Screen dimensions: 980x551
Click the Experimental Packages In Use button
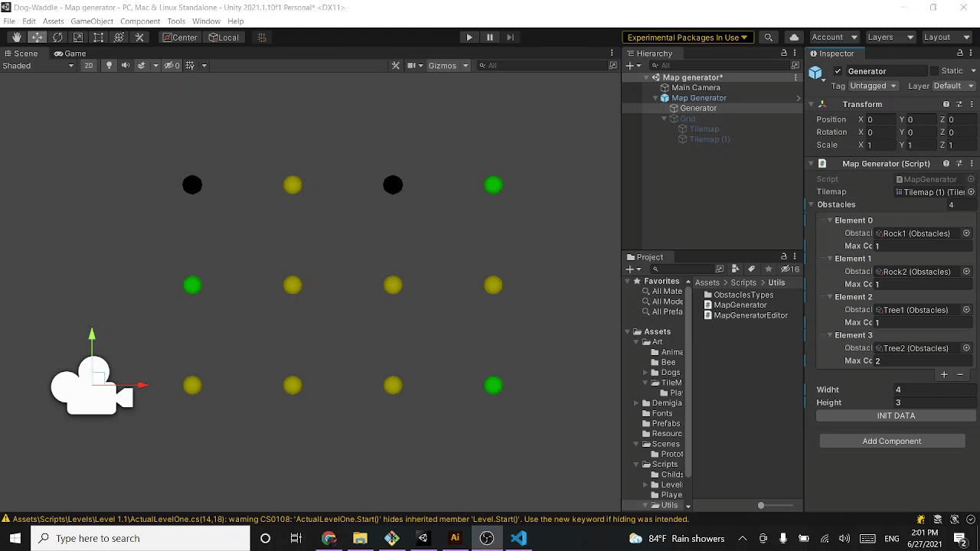pyautogui.click(x=688, y=37)
